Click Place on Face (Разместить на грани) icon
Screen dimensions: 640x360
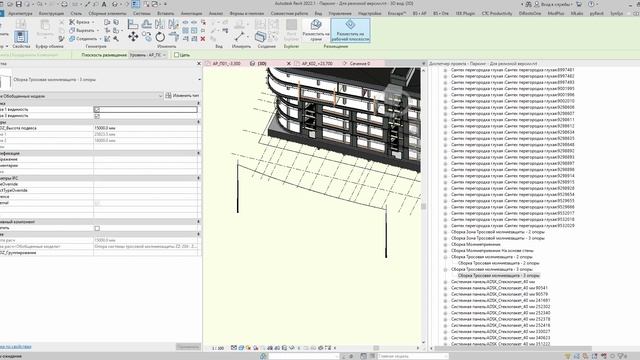point(316,30)
